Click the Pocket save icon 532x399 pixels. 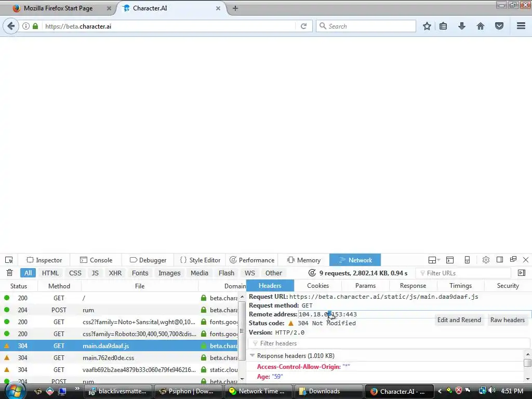(x=499, y=26)
